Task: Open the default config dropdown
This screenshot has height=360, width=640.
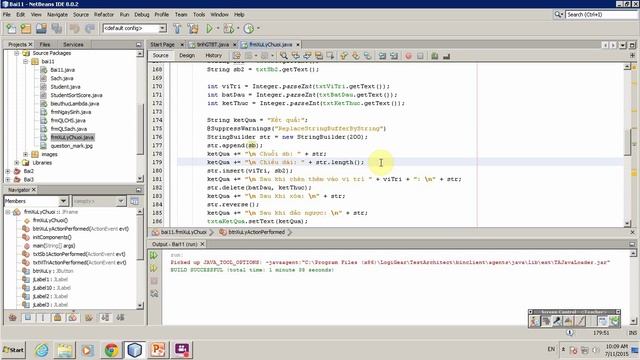Action: click(x=162, y=28)
